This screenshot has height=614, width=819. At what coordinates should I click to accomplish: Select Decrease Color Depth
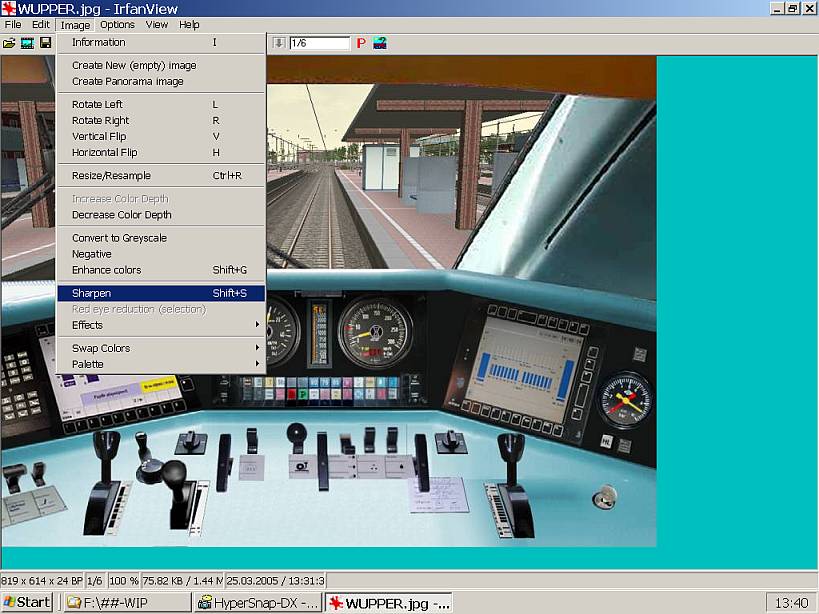pyautogui.click(x=161, y=215)
